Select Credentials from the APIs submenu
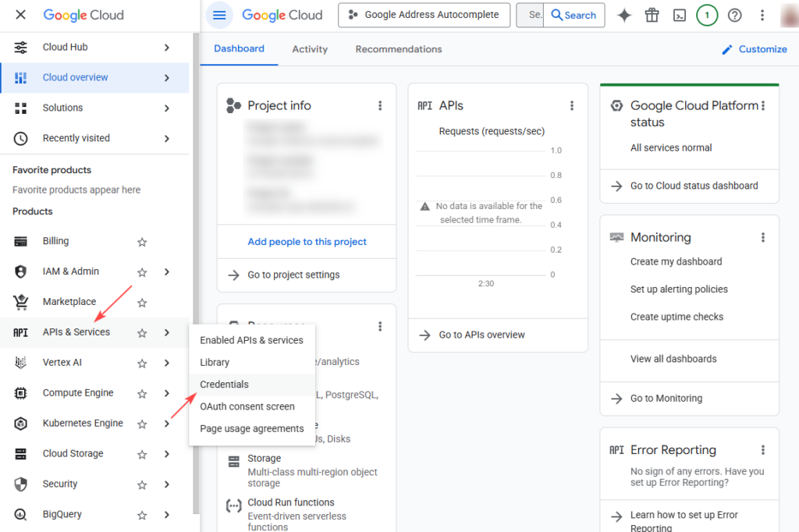Screen dimensions: 799x532 (x=224, y=385)
